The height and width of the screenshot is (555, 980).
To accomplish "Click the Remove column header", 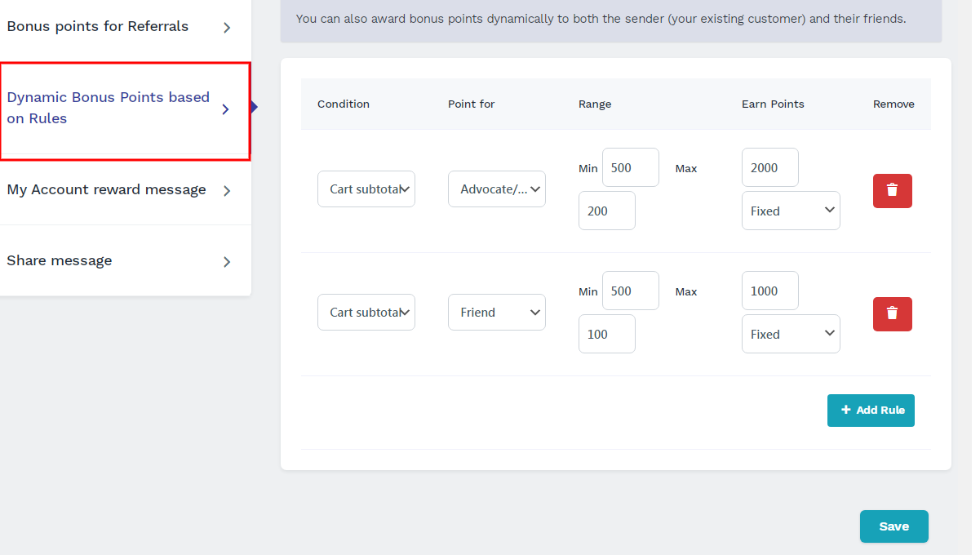I will point(894,104).
